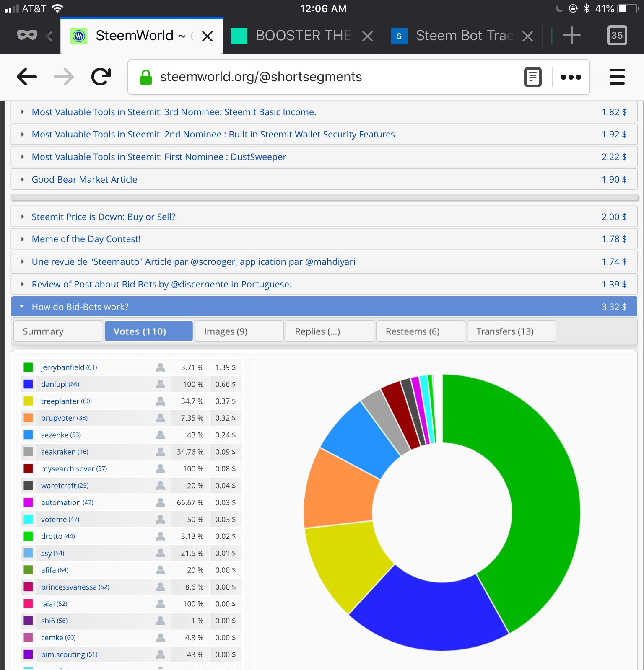Click profile icon next to sezenke
This screenshot has width=644, height=670.
click(160, 435)
